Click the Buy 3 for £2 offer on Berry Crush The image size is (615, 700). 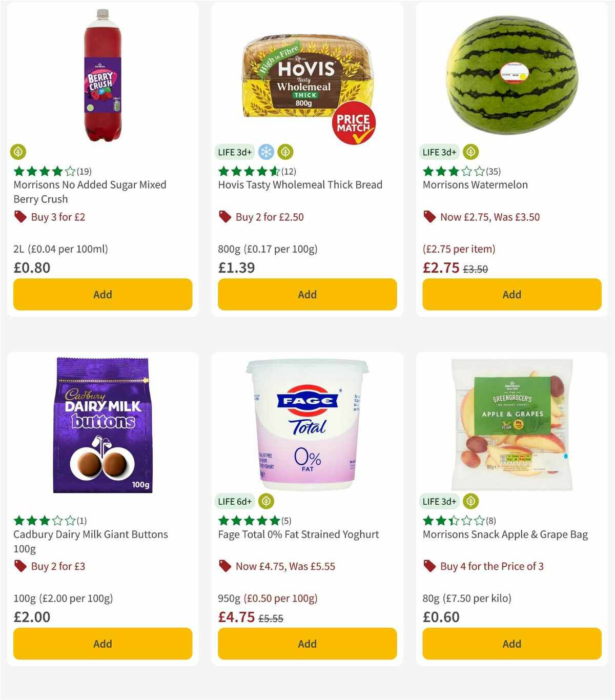tap(58, 217)
